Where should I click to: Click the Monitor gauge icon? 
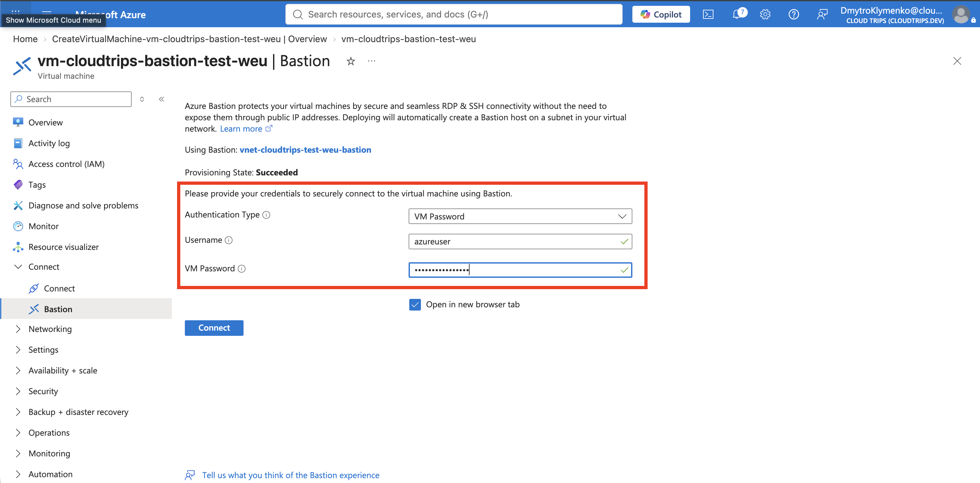pyautogui.click(x=18, y=226)
